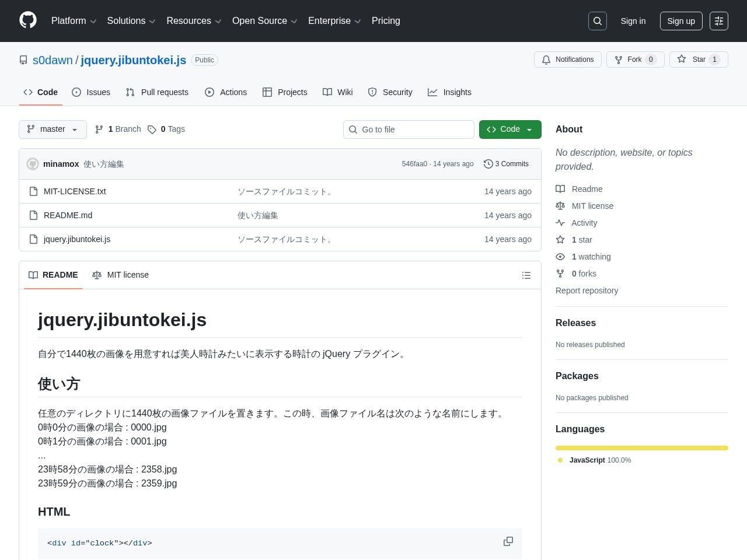Click the notifications bell icon
This screenshot has height=560, width=747.
(546, 60)
